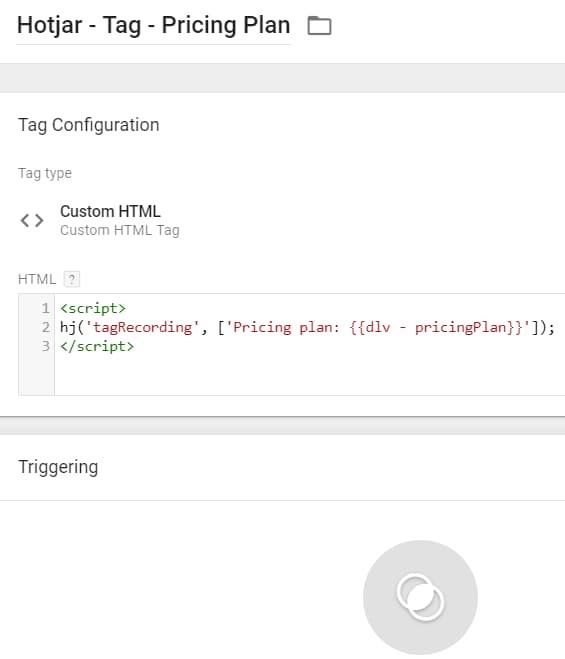Edit the tag name Hotjar - Tag - Pricing Plan
Viewport: 565px width, 659px height.
point(153,25)
